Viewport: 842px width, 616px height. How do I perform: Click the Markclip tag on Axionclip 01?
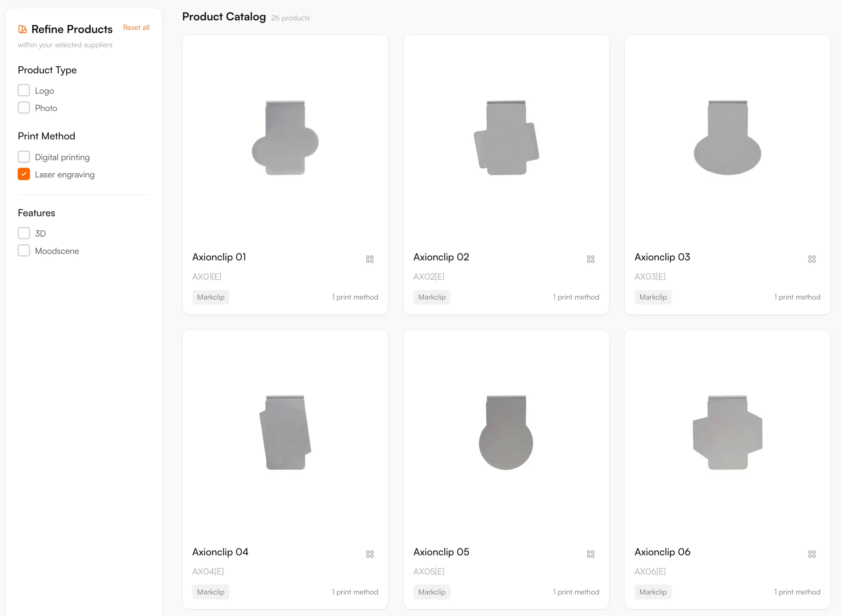(211, 297)
